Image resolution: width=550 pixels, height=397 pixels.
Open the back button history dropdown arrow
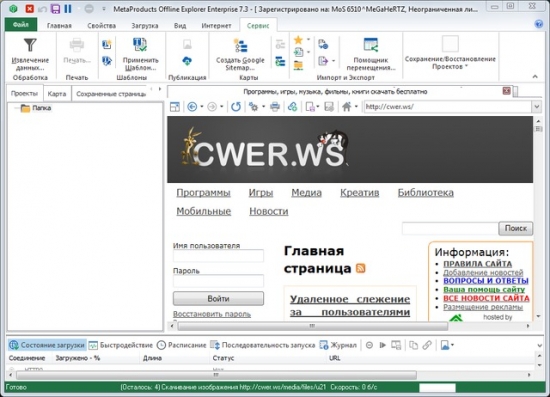tap(202, 107)
